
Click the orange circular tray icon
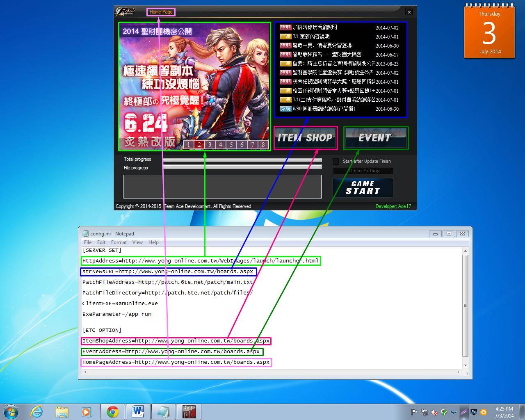coord(483,412)
